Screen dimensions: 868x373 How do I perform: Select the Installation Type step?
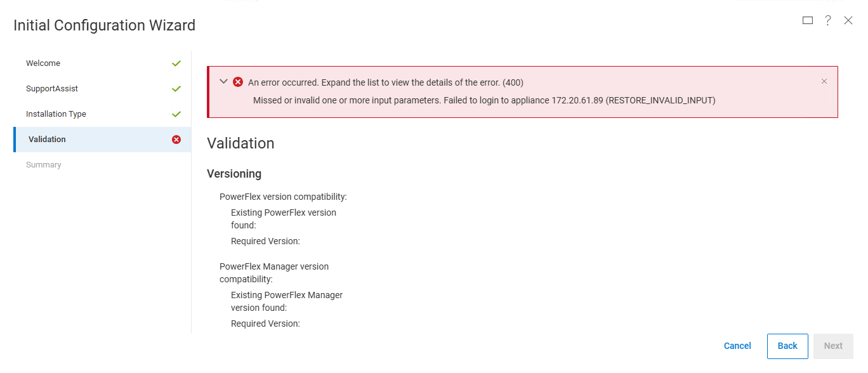[x=57, y=114]
